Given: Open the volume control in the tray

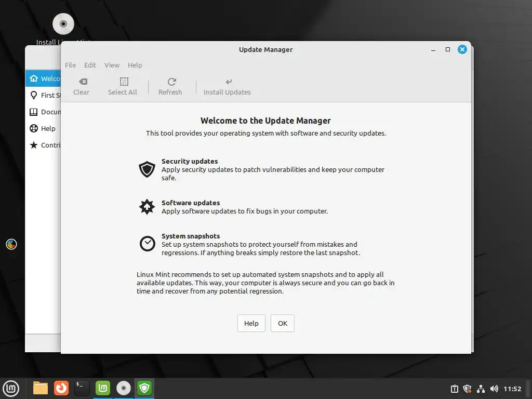Looking at the screenshot, I should point(494,389).
